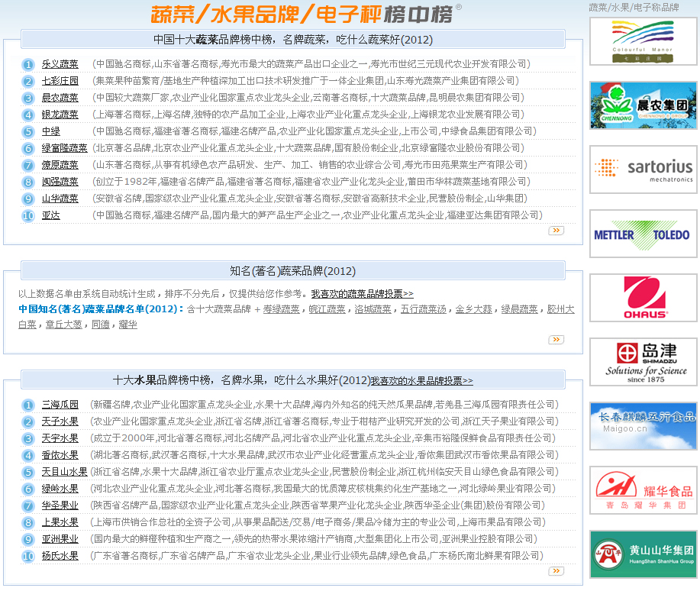Image resolution: width=700 pixels, height=591 pixels.
Task: Open the Shimadzu 岛津 logo
Action: click(643, 362)
